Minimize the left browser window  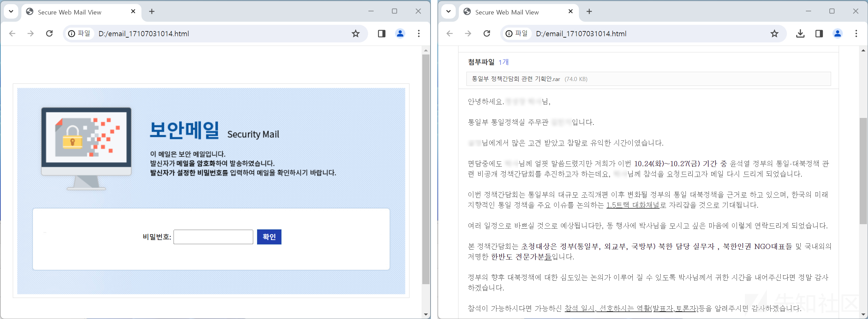pos(371,11)
